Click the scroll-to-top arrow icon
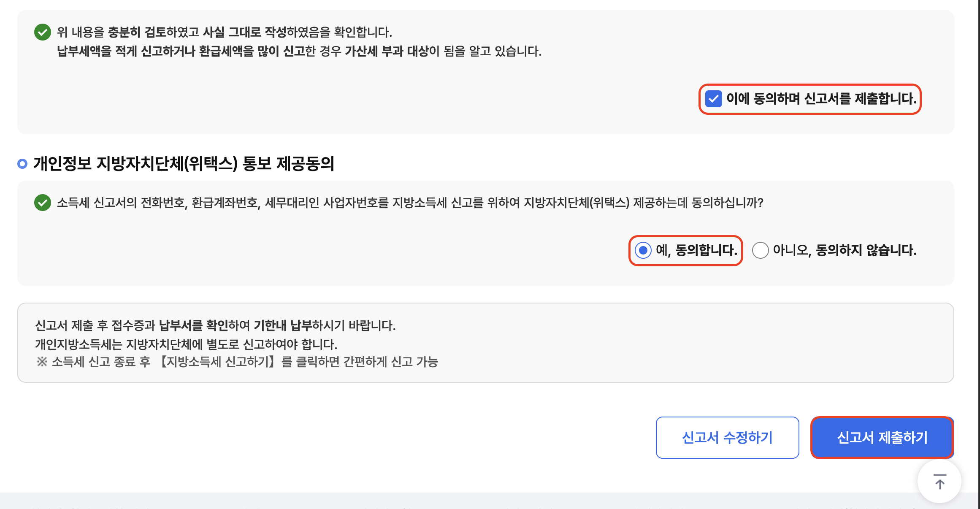The width and height of the screenshot is (980, 509). pyautogui.click(x=939, y=482)
